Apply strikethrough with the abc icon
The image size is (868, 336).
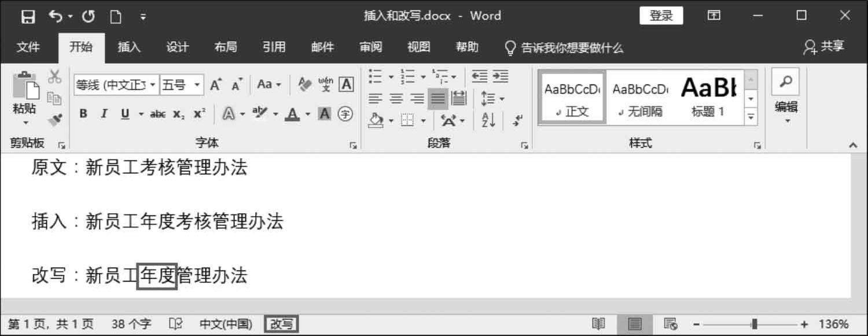point(157,114)
